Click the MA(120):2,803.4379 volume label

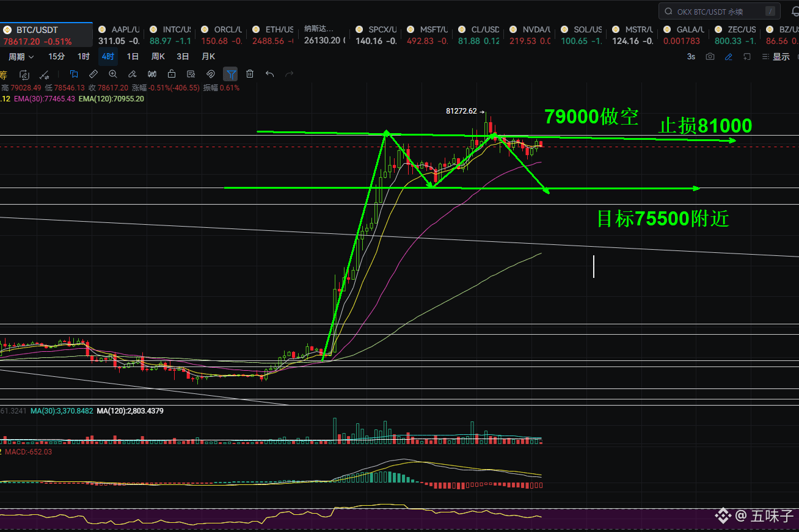coord(130,411)
